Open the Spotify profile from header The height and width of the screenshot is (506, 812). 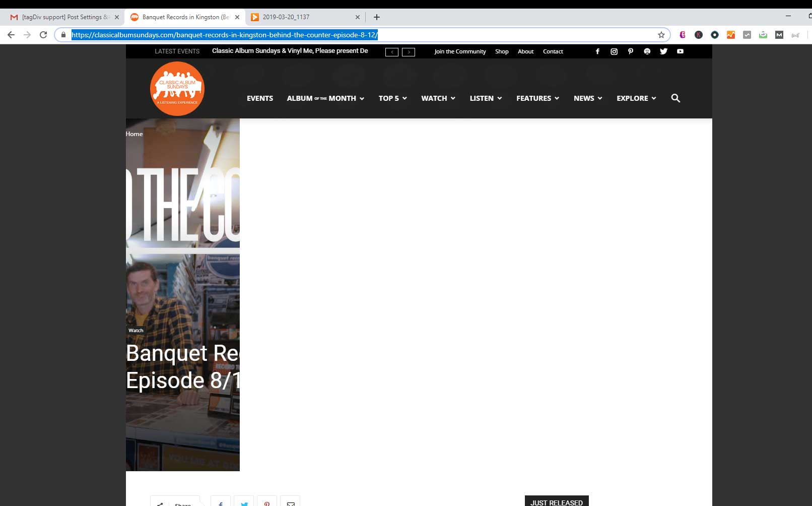point(647,51)
